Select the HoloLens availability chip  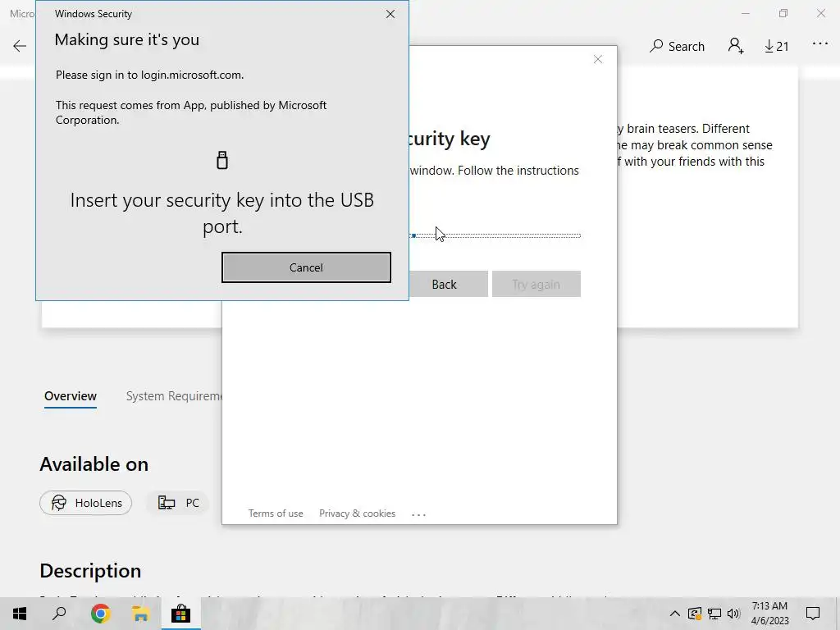85,503
